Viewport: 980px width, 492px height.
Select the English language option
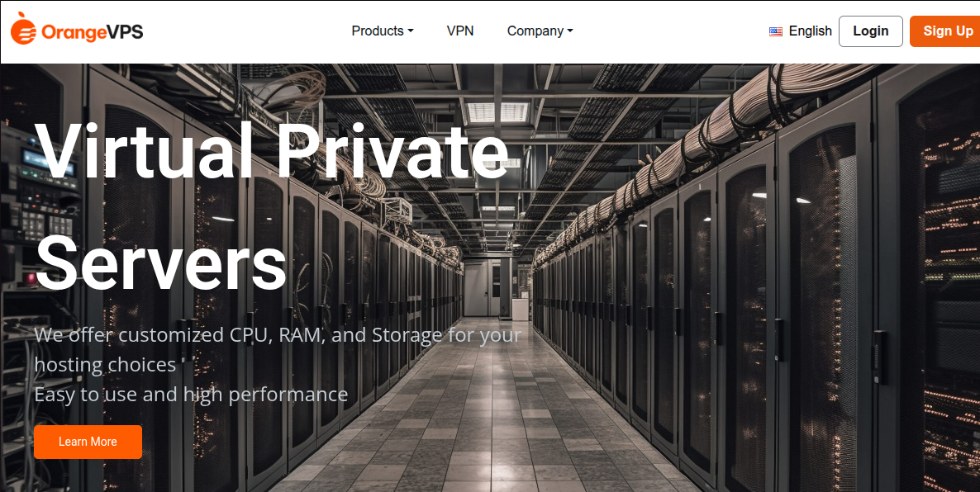810,31
